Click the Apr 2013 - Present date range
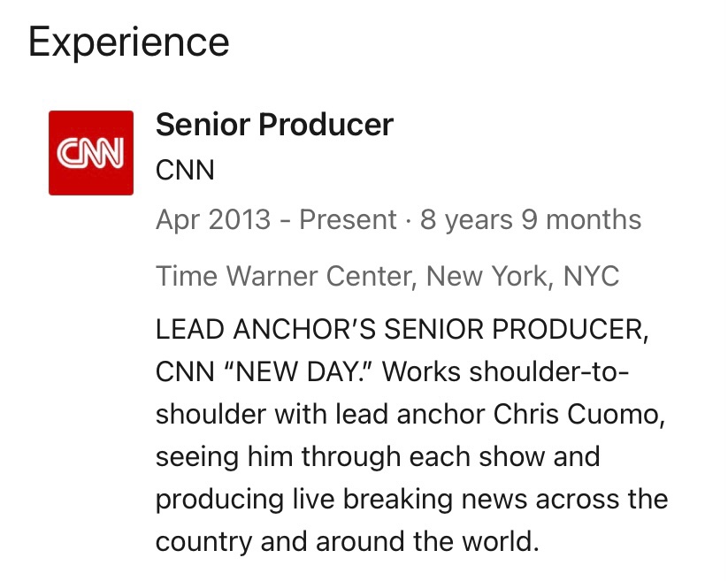The height and width of the screenshot is (581, 728). click(x=276, y=219)
